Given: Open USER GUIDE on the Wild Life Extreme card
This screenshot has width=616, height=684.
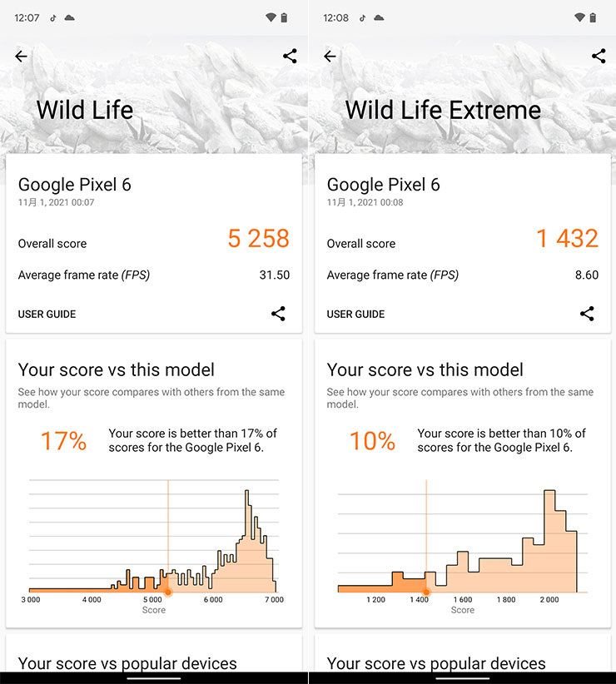Looking at the screenshot, I should point(355,315).
